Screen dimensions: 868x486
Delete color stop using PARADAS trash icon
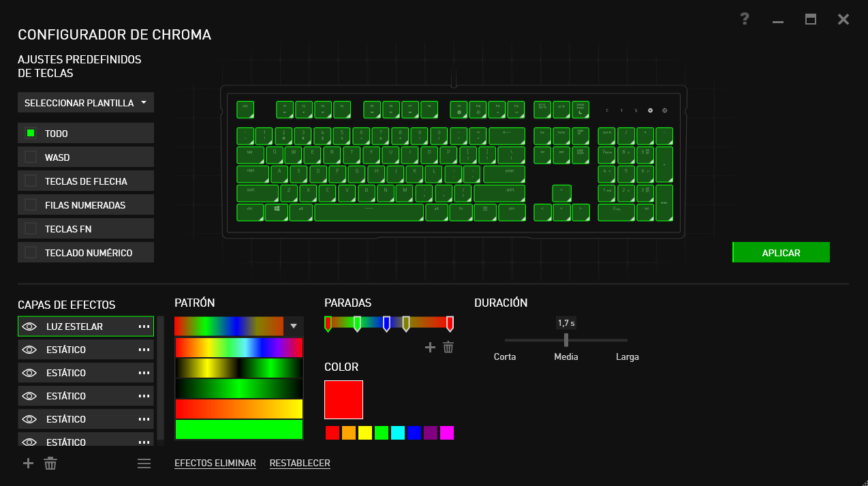pos(448,347)
